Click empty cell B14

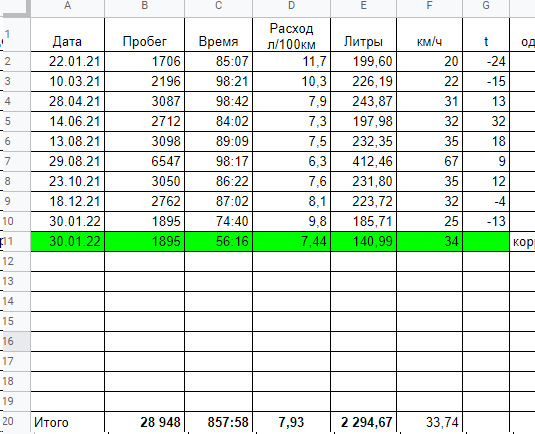pyautogui.click(x=144, y=301)
